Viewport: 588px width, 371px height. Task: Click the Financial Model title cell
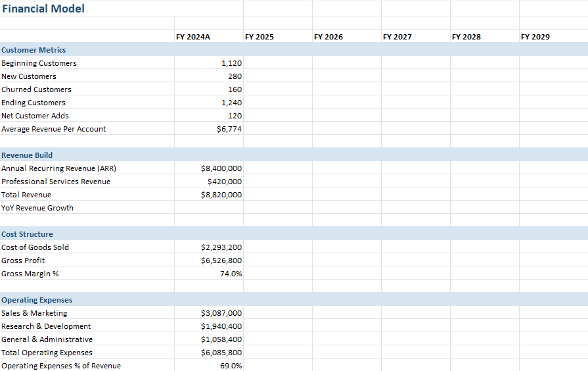(43, 9)
